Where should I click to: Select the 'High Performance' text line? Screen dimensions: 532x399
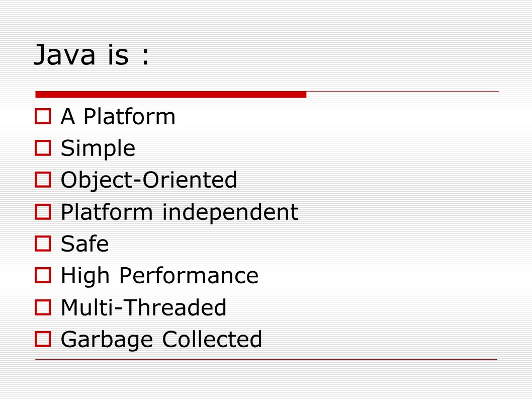point(159,276)
